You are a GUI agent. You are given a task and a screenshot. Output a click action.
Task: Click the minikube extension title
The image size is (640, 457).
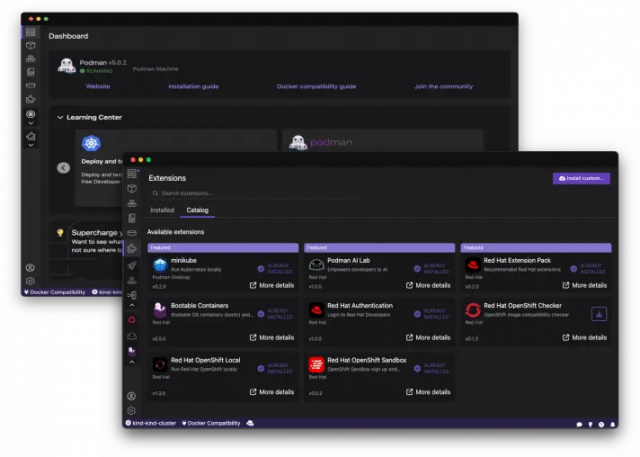point(184,260)
